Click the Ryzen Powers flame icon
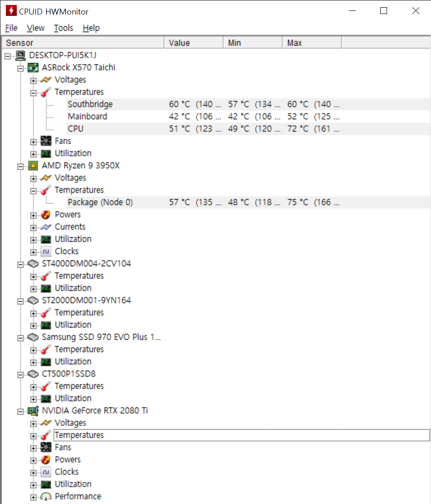This screenshot has height=504, width=431. coord(46,215)
